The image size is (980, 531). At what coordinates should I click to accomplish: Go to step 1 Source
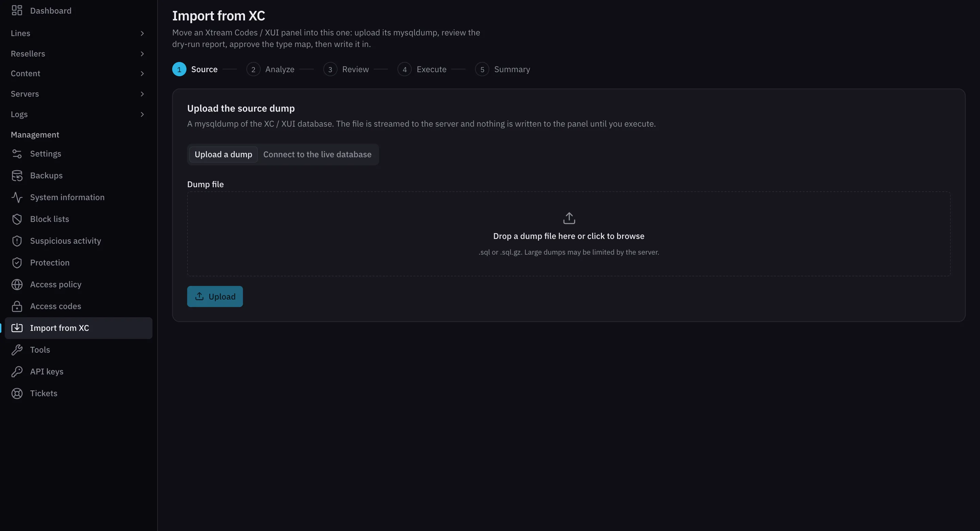(x=195, y=69)
